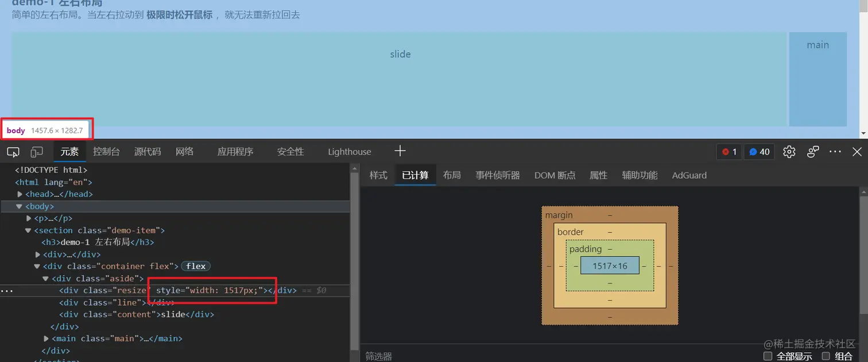This screenshot has height=362, width=868.
Task: Open the add-tab plus icon
Action: coord(400,151)
